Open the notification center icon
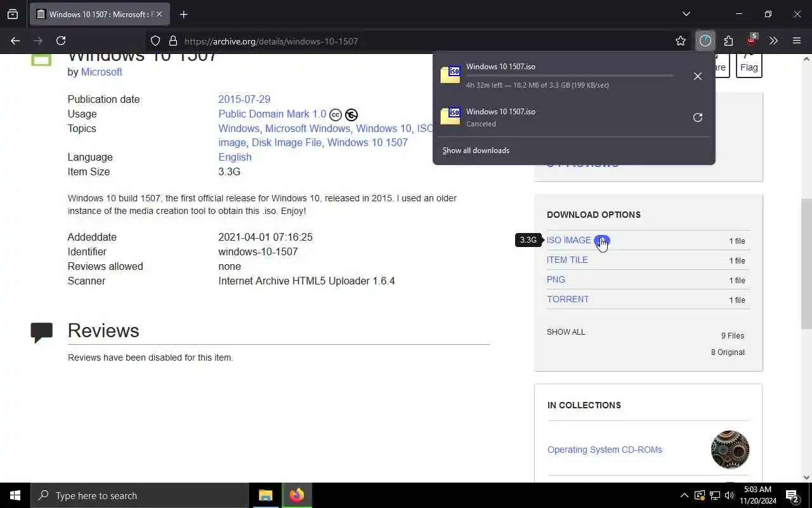The width and height of the screenshot is (812, 508). click(792, 495)
